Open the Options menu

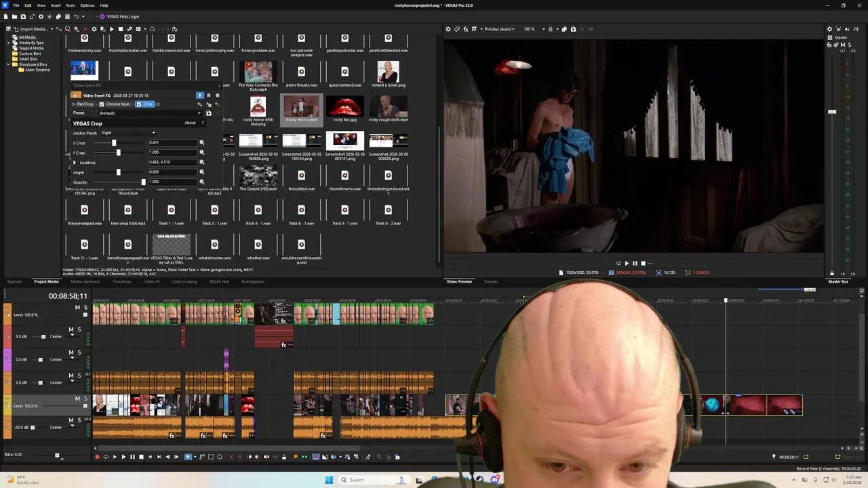pyautogui.click(x=87, y=5)
